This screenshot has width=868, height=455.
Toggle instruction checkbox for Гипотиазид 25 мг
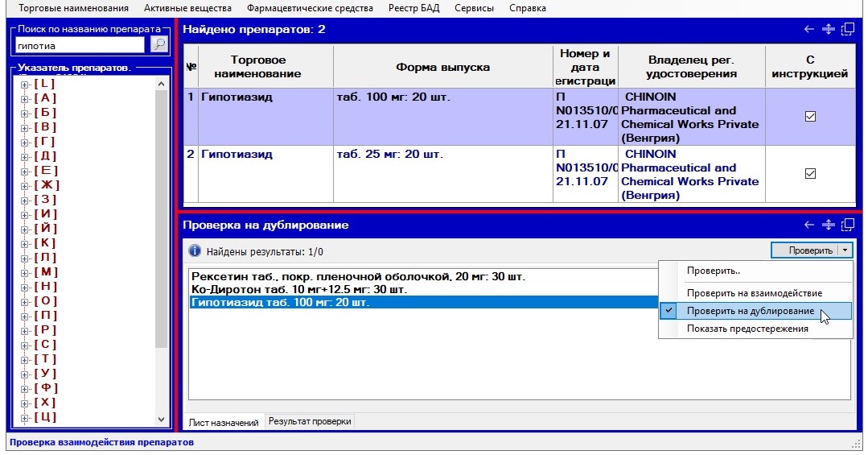point(810,174)
